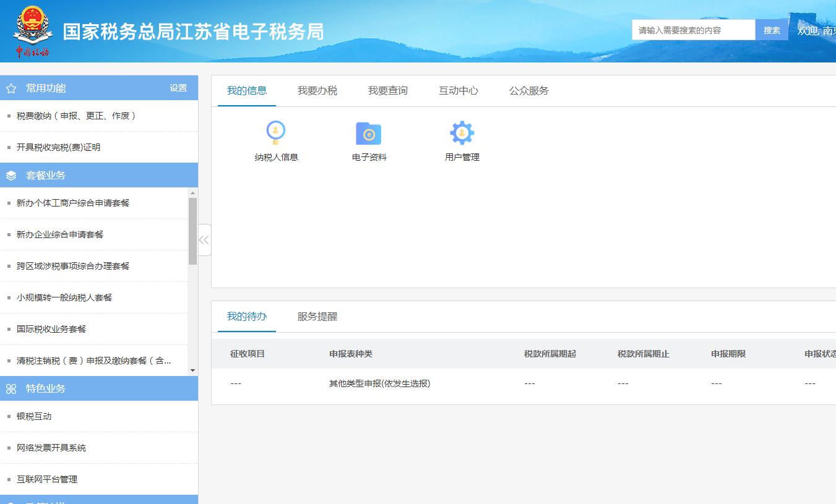
Task: Switch to the 我要查询 tab
Action: [x=387, y=90]
